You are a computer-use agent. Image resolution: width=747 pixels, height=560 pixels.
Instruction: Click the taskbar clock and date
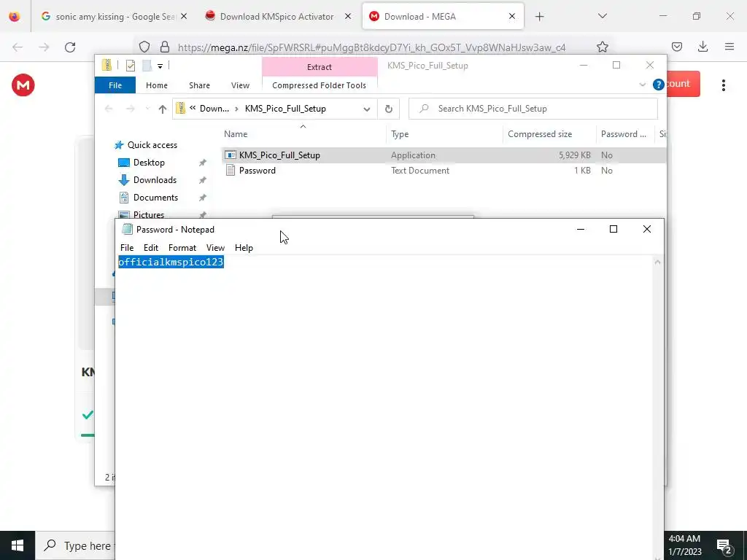coord(684,545)
